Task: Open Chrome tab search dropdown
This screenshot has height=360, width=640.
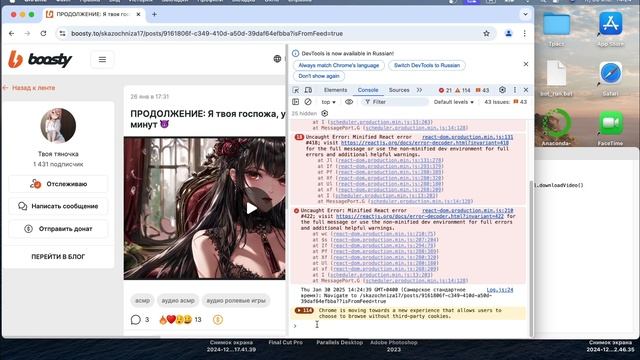Action: point(525,14)
